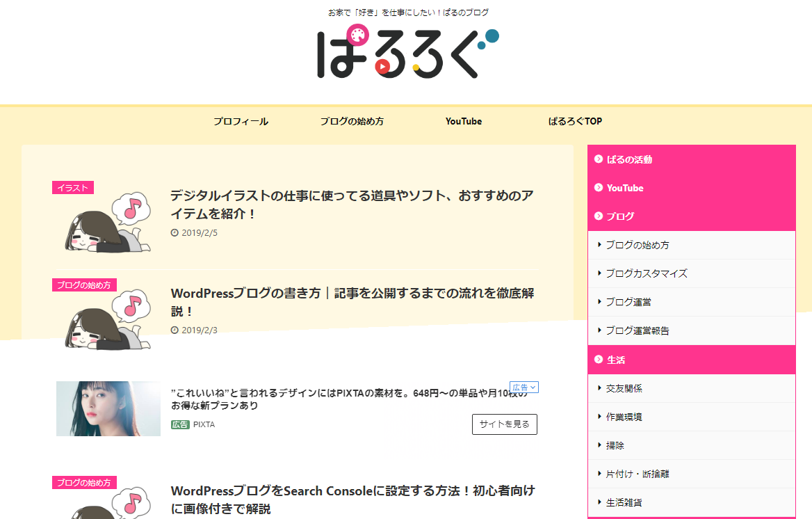Open ブログカスタマイズ in the sidebar

point(691,273)
